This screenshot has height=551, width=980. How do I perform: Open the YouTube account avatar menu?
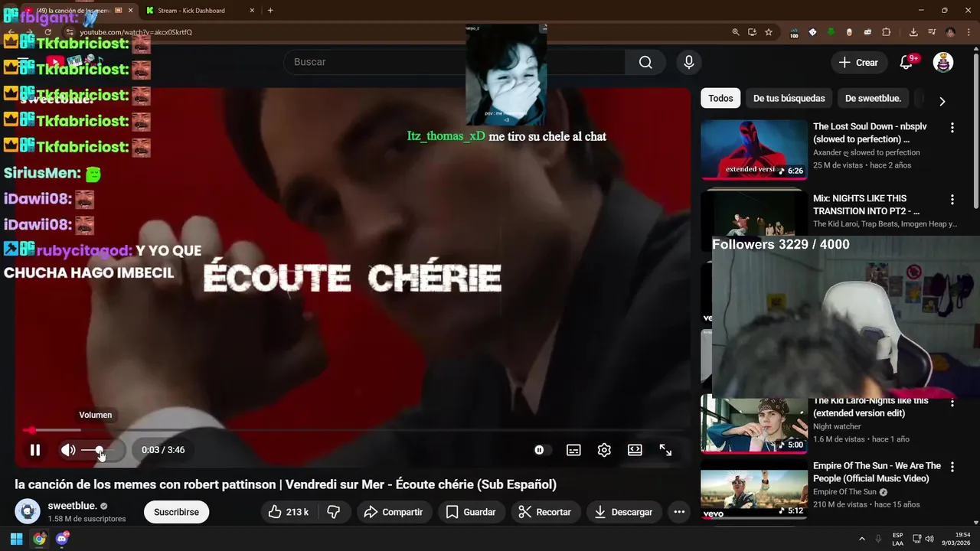pos(943,63)
